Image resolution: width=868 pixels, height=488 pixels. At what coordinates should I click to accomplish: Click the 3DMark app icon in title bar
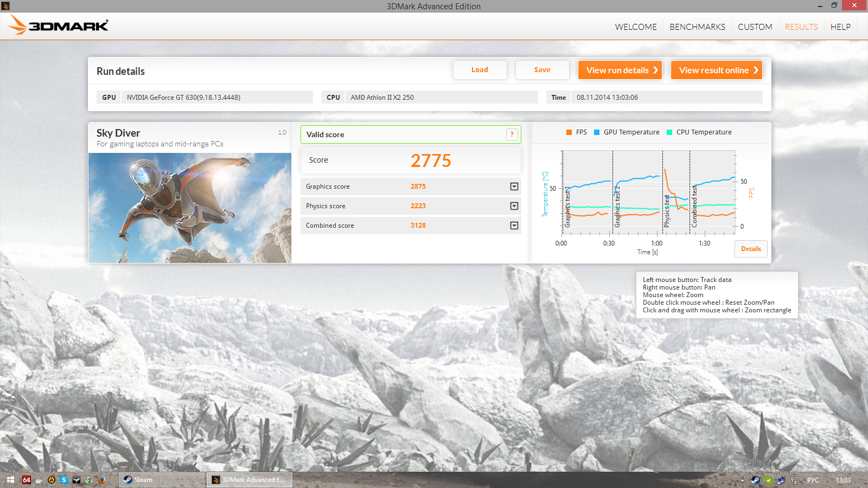click(5, 6)
